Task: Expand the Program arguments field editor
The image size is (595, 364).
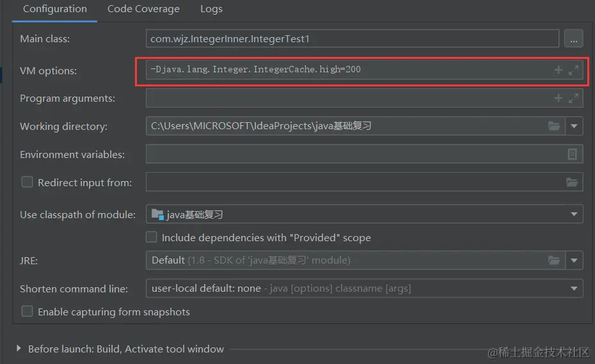Action: (573, 99)
